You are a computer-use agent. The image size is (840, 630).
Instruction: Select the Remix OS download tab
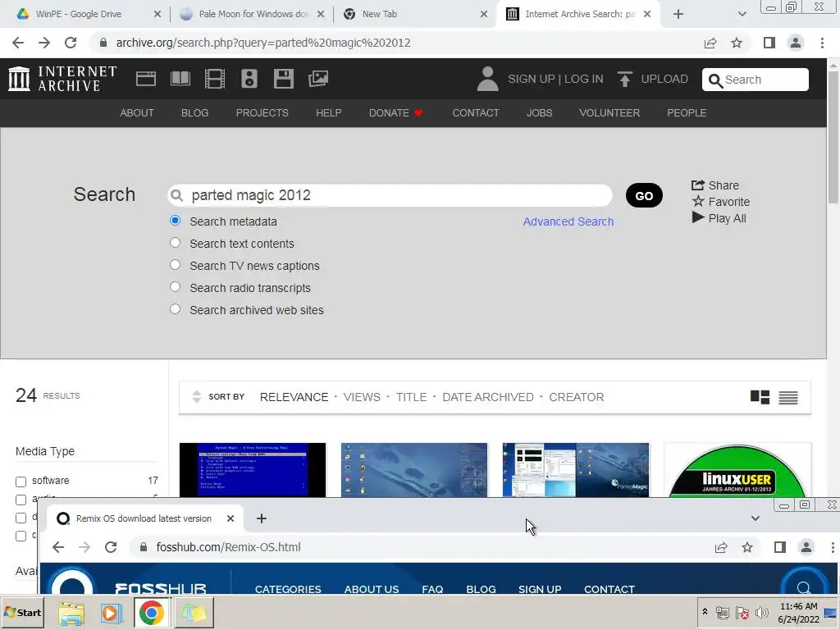click(x=144, y=518)
